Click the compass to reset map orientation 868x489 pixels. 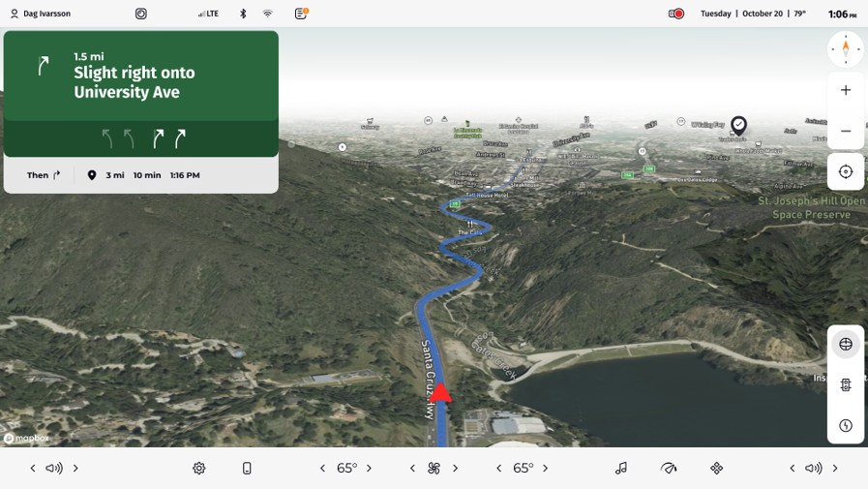pos(845,48)
